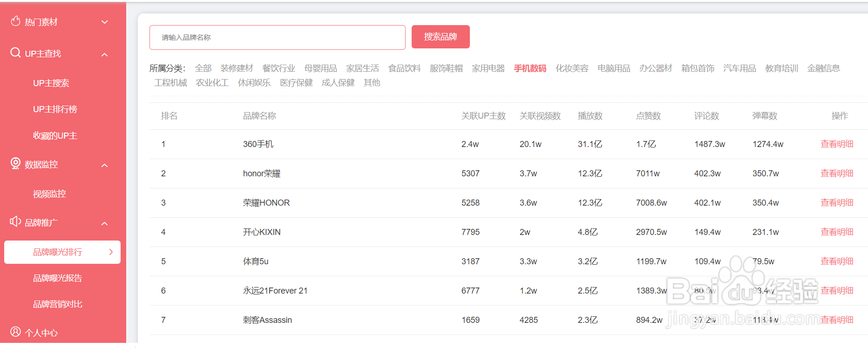Image resolution: width=868 pixels, height=348 pixels.
Task: Click the 品牌名称 column header
Action: pos(259,116)
